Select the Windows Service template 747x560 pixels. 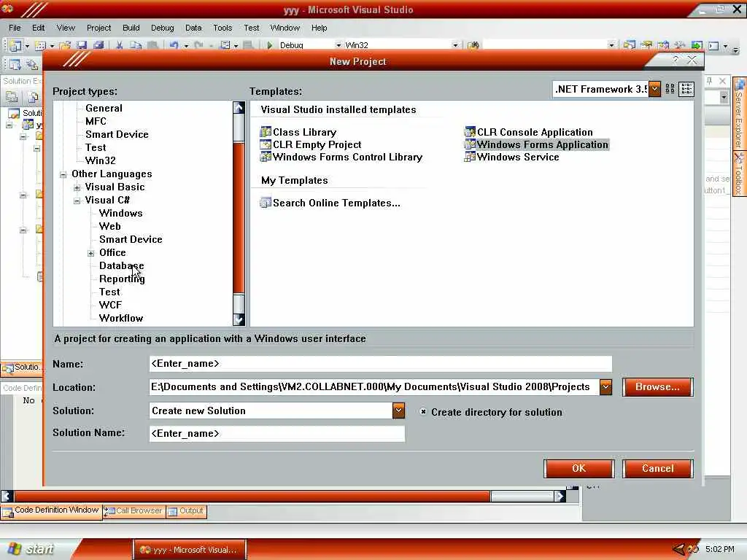click(x=511, y=157)
